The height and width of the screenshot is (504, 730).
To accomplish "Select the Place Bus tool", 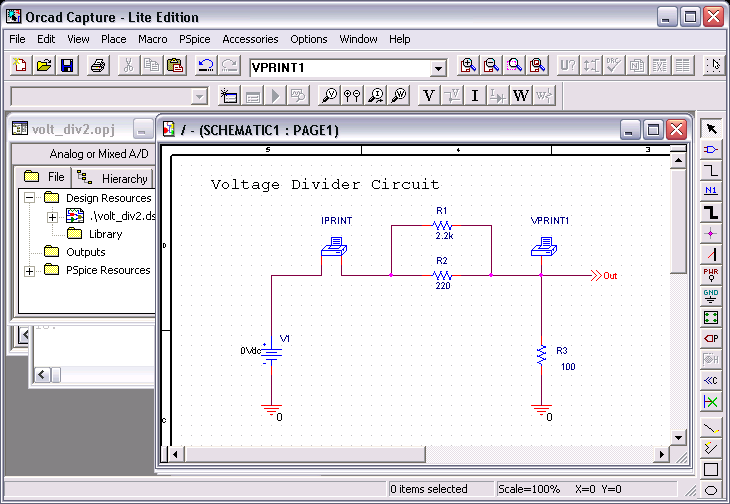I will (x=711, y=212).
